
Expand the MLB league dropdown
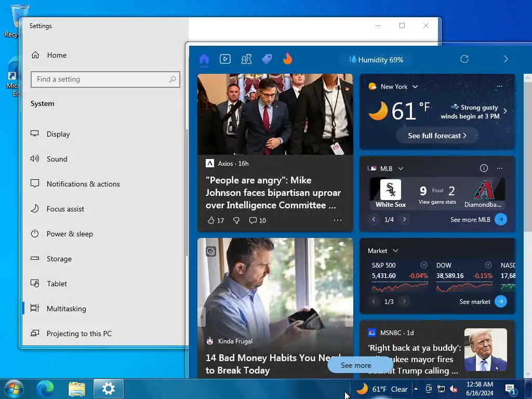point(401,169)
